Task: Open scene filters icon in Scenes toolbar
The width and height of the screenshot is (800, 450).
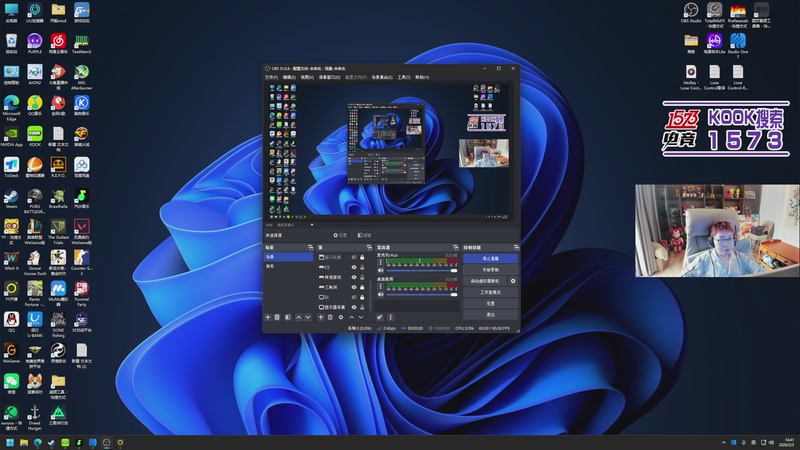Action: [288, 317]
